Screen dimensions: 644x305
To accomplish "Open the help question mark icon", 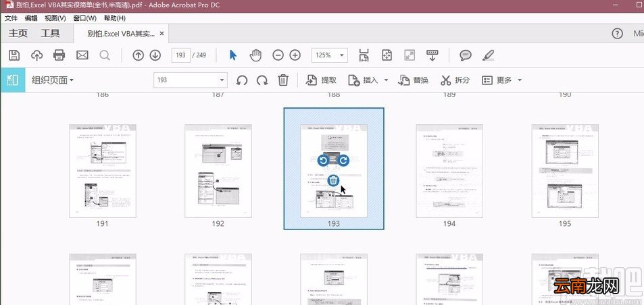I will (x=617, y=34).
